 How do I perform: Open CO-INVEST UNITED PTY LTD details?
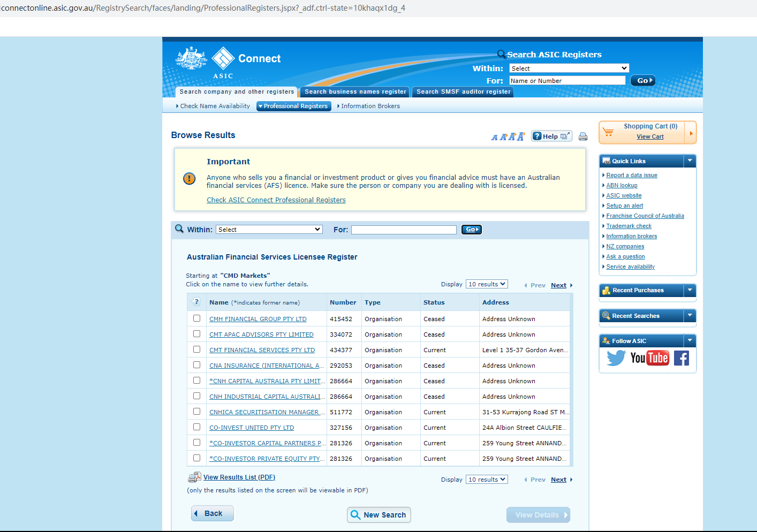coord(252,428)
